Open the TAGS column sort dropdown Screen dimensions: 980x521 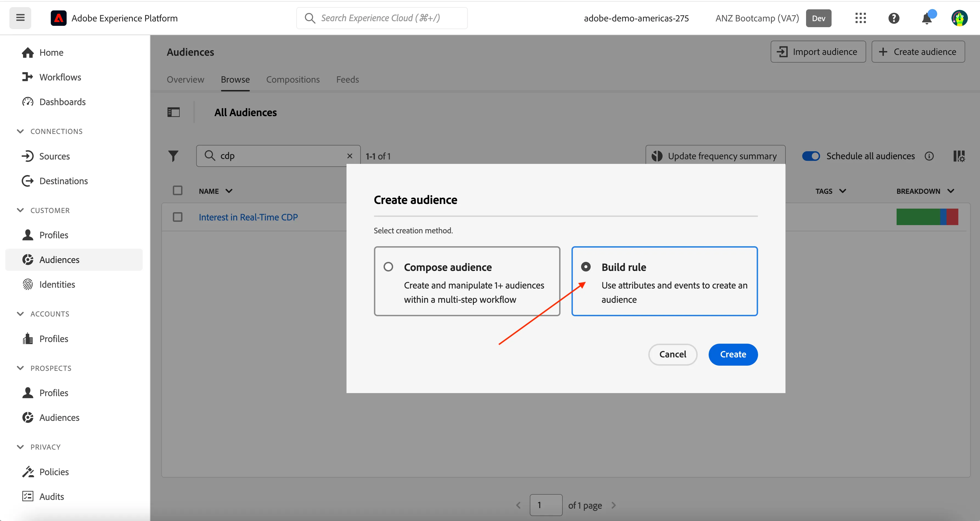(843, 191)
